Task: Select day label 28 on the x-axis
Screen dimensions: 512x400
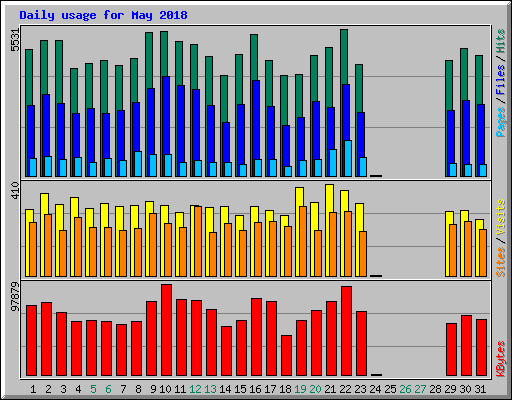Action: click(435, 389)
